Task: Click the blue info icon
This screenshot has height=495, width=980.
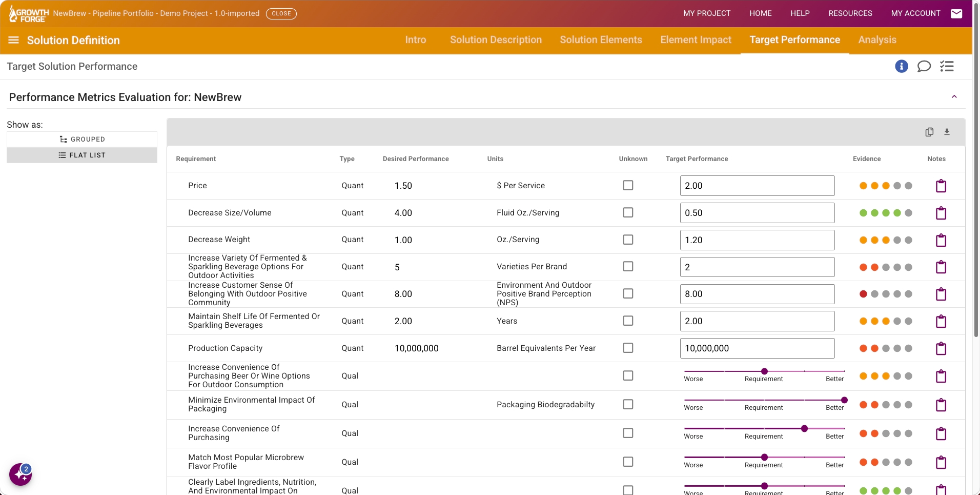Action: coord(902,66)
